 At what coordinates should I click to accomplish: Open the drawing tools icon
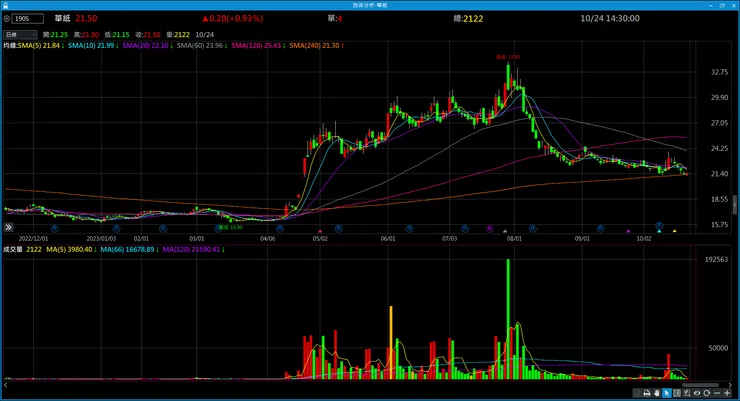[x=687, y=393]
